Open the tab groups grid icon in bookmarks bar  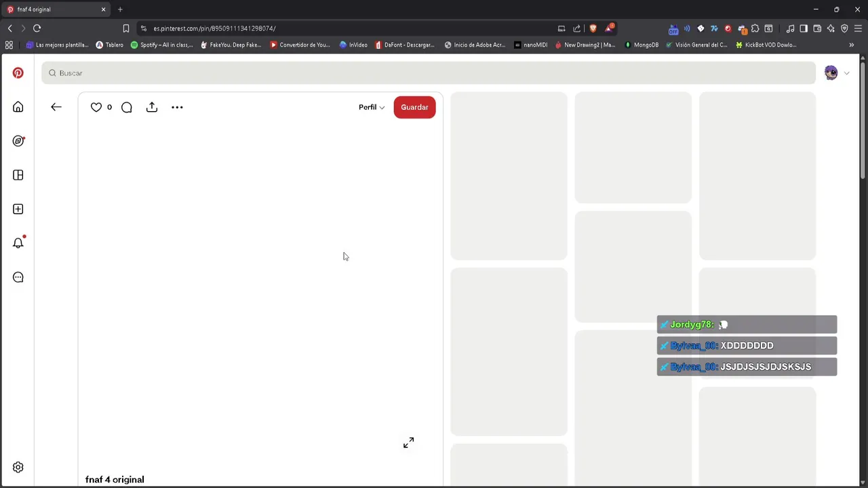tap(9, 45)
